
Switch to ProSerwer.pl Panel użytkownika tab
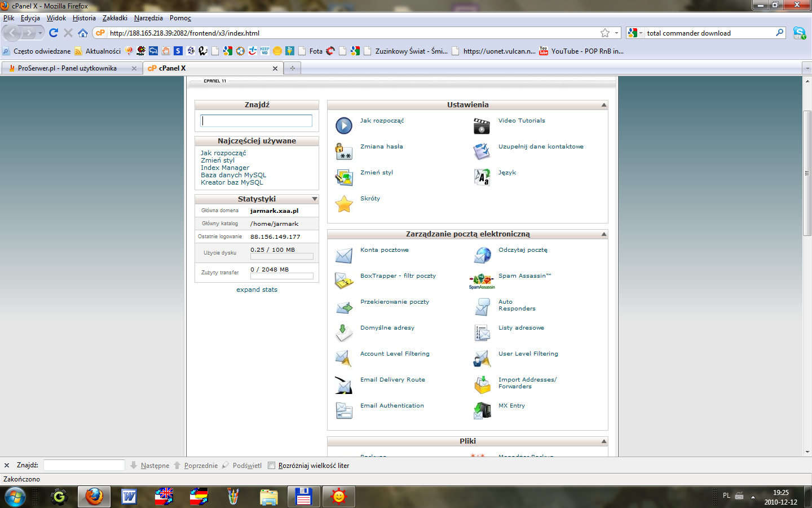click(67, 68)
